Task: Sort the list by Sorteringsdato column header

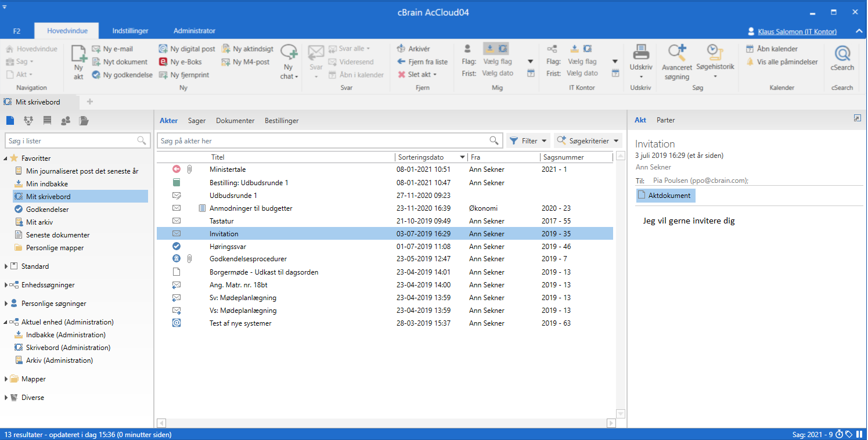Action: [x=431, y=157]
